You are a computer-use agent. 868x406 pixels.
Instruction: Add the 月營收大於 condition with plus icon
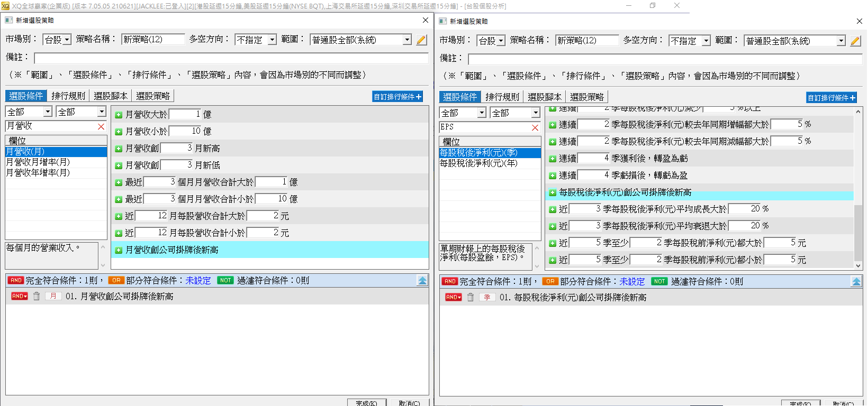[x=119, y=115]
